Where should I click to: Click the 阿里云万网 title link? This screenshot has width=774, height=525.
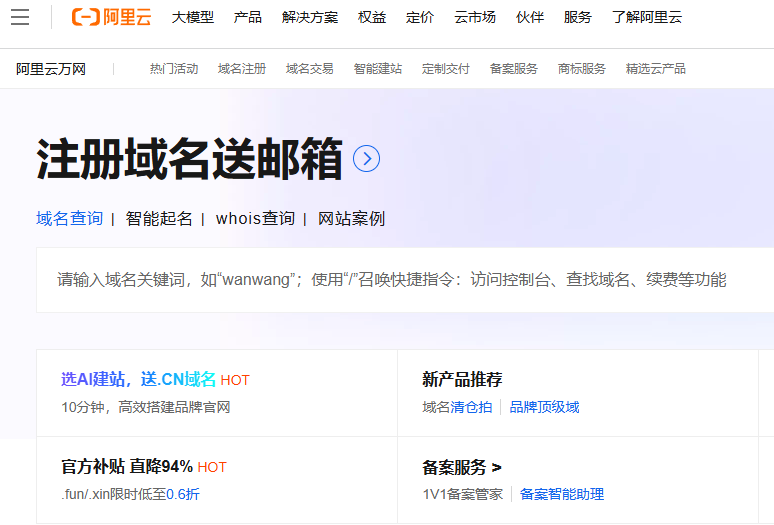tap(51, 69)
